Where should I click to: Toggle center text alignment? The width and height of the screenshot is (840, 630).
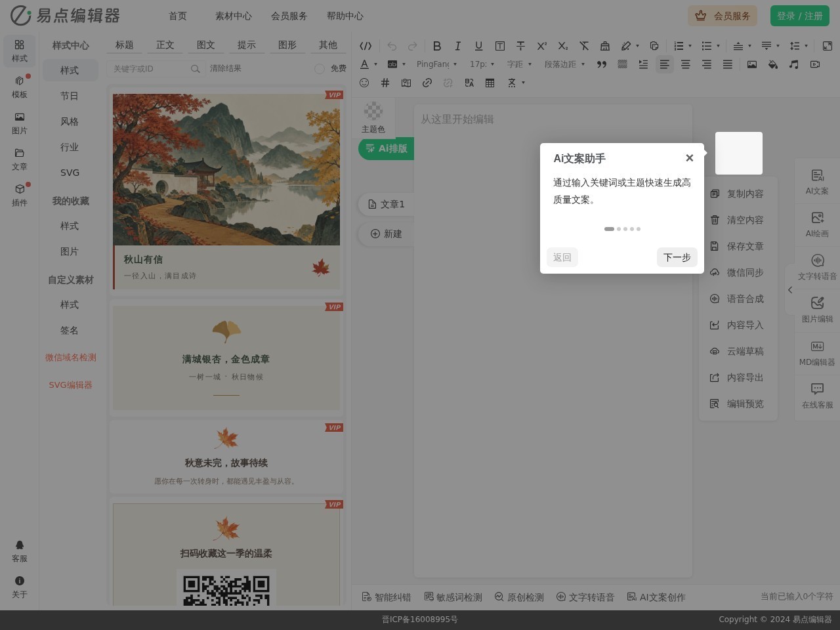click(686, 64)
